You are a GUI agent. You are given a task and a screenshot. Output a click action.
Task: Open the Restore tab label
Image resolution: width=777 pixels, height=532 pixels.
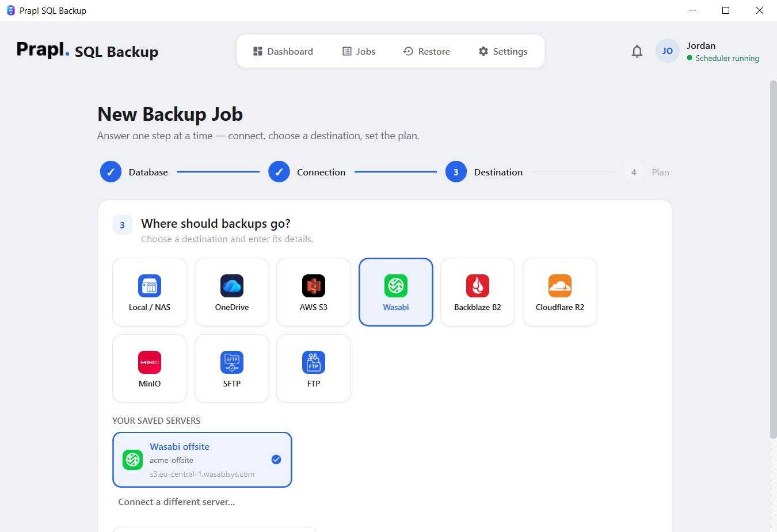(434, 51)
